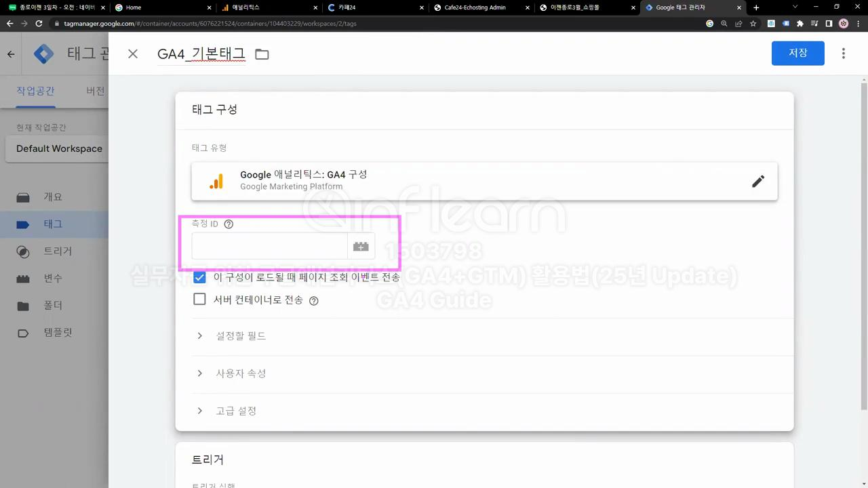Click the share icon in address bar
This screenshot has width=868, height=488.
coord(738,23)
